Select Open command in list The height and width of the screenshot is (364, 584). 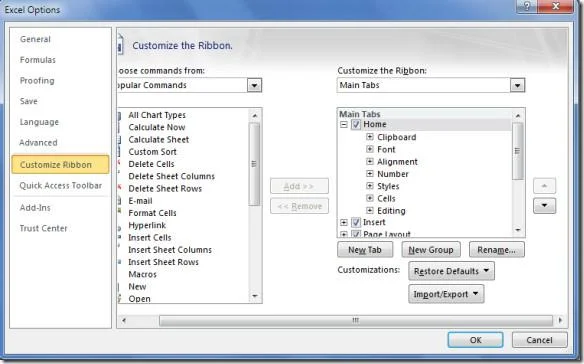tap(139, 299)
